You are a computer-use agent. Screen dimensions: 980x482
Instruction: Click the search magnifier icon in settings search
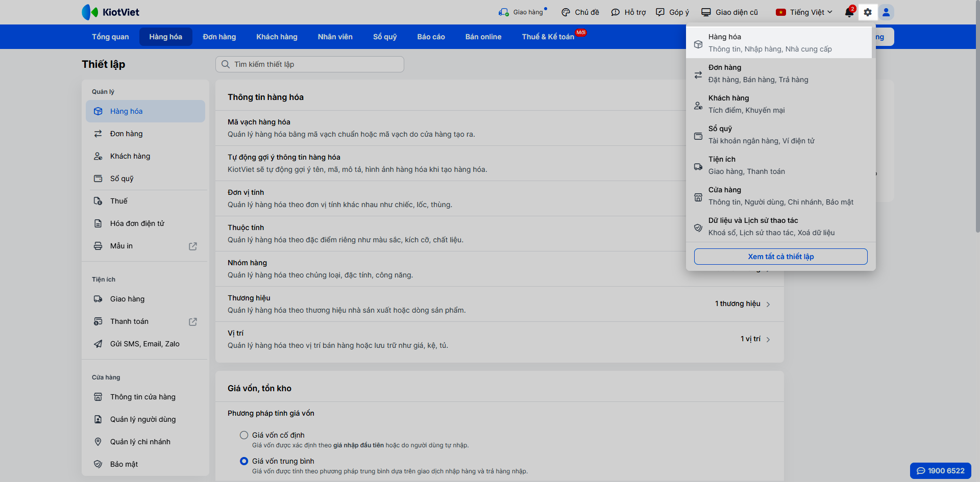(226, 64)
